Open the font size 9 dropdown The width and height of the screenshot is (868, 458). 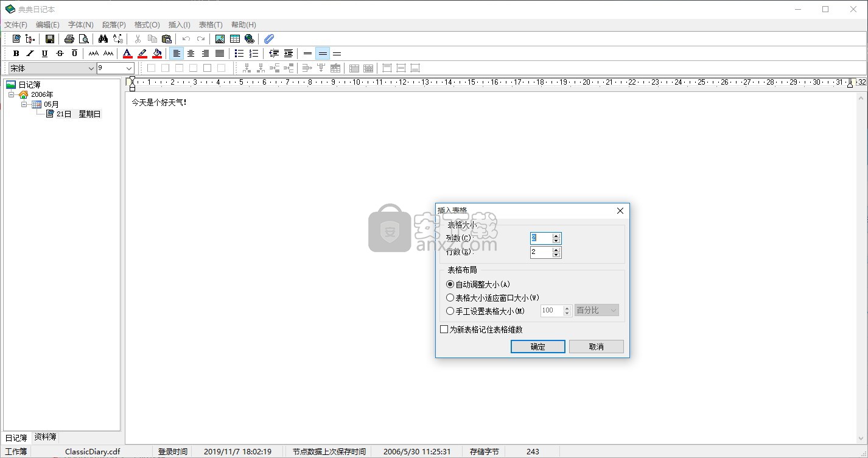pos(129,68)
